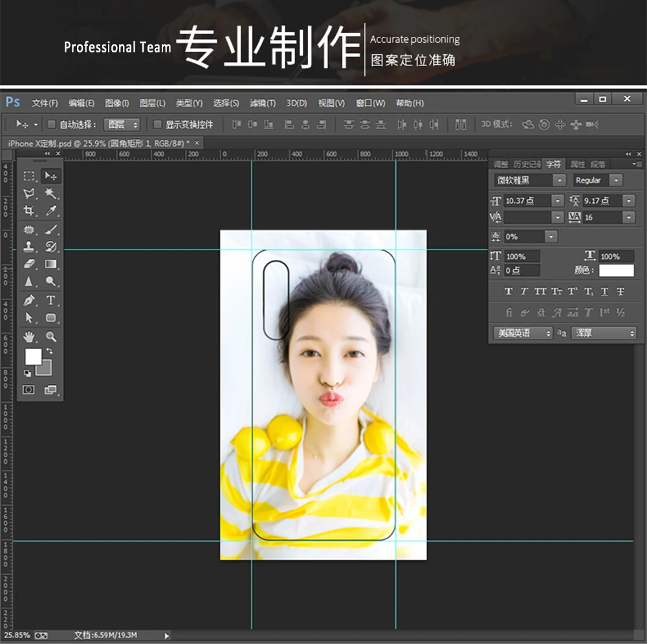
Task: Click the 颜色 text color swatch
Action: point(616,270)
